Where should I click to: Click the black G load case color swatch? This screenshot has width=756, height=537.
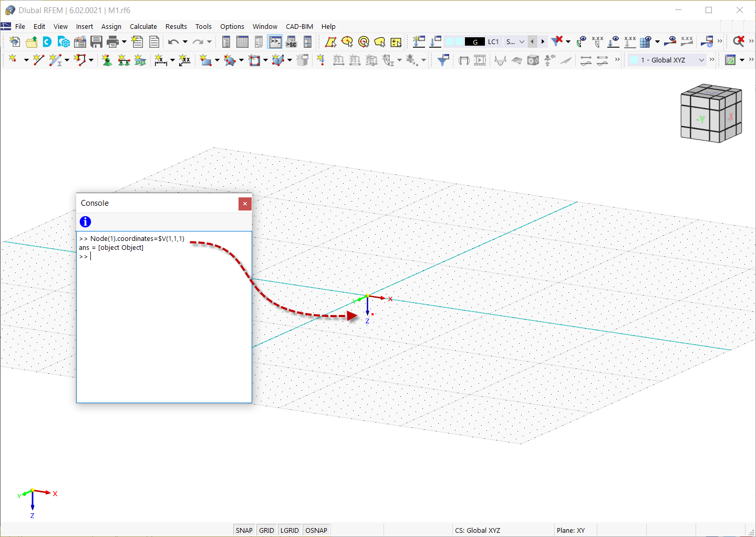tap(475, 41)
